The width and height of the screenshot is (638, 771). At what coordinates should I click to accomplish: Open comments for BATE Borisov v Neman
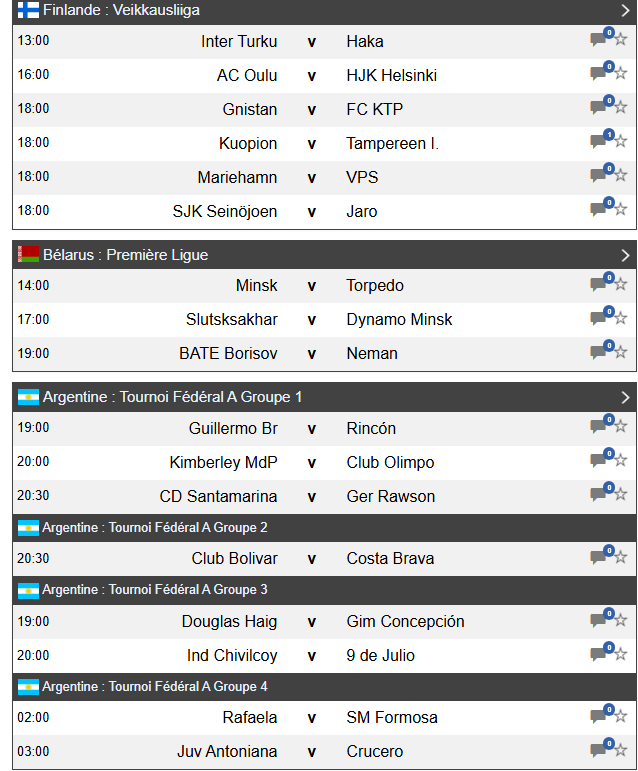pyautogui.click(x=599, y=354)
